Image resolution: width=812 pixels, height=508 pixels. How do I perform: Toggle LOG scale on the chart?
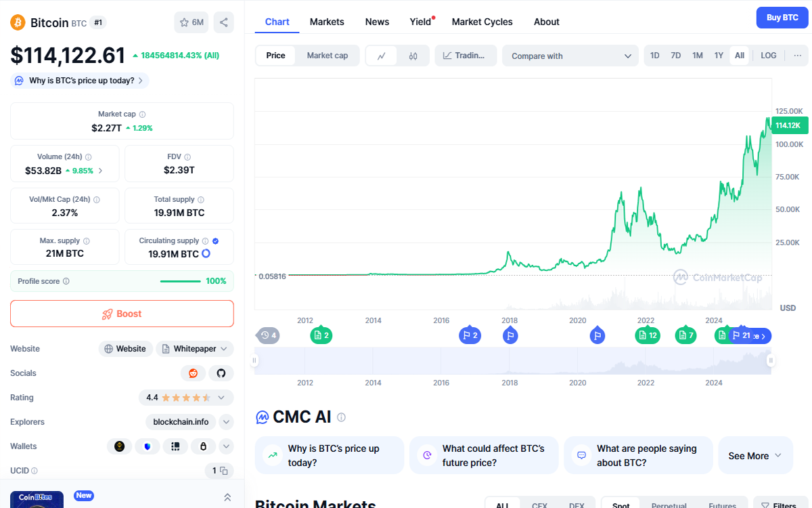click(768, 56)
